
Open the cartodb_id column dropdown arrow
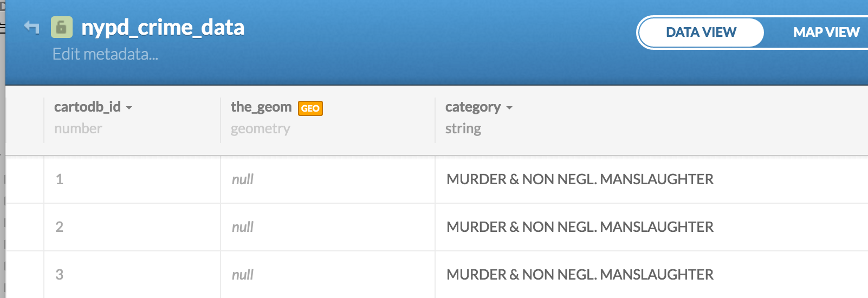[129, 108]
